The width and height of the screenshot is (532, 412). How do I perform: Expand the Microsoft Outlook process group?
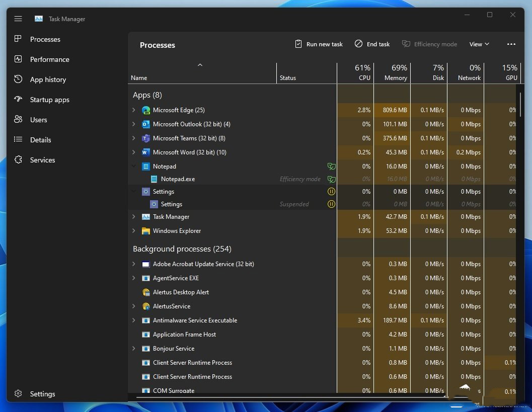point(134,124)
